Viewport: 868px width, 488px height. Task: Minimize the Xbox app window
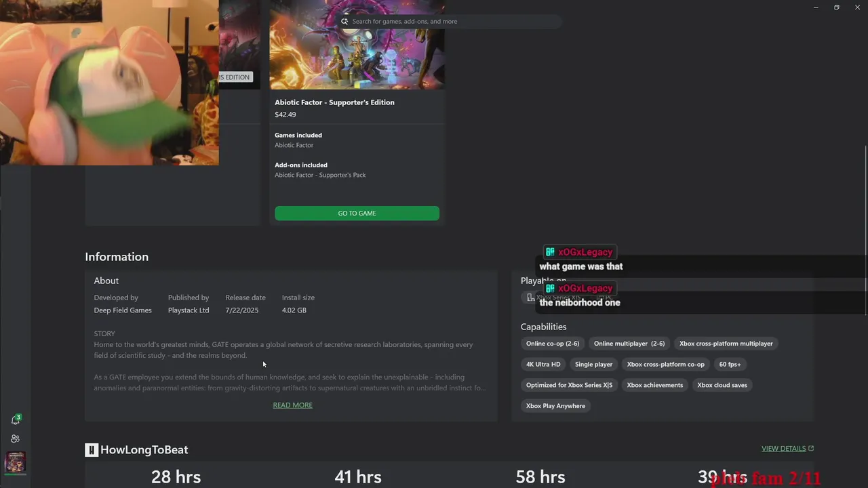tap(816, 7)
